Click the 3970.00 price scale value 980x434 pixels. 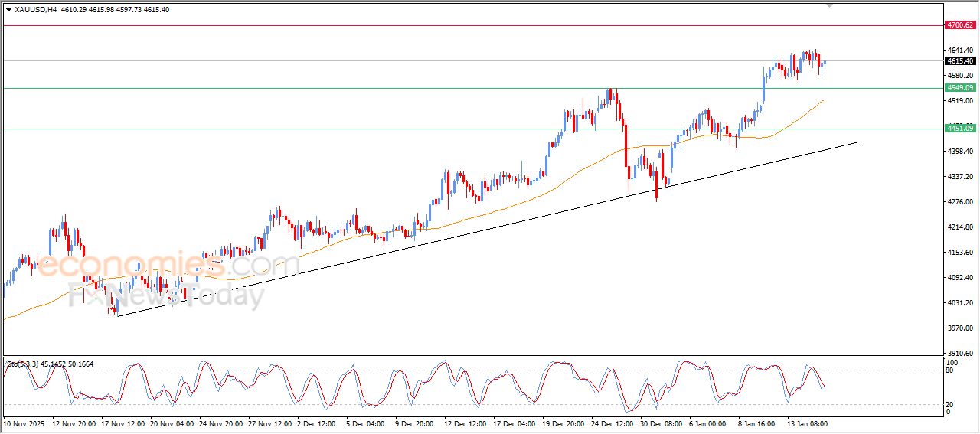click(x=959, y=328)
